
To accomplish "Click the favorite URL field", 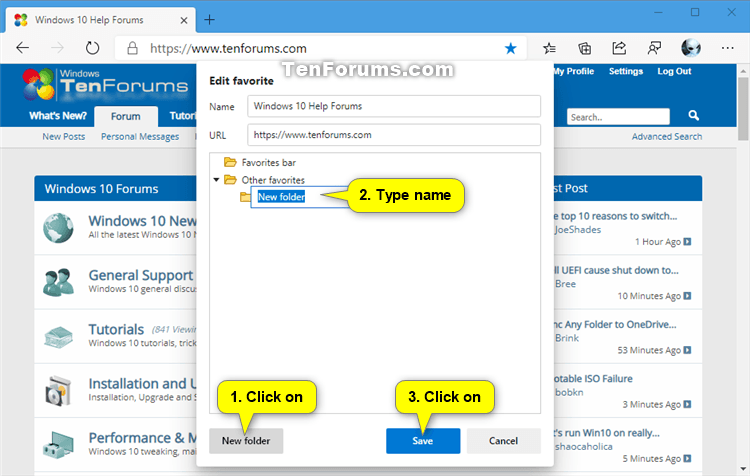I will pyautogui.click(x=394, y=134).
